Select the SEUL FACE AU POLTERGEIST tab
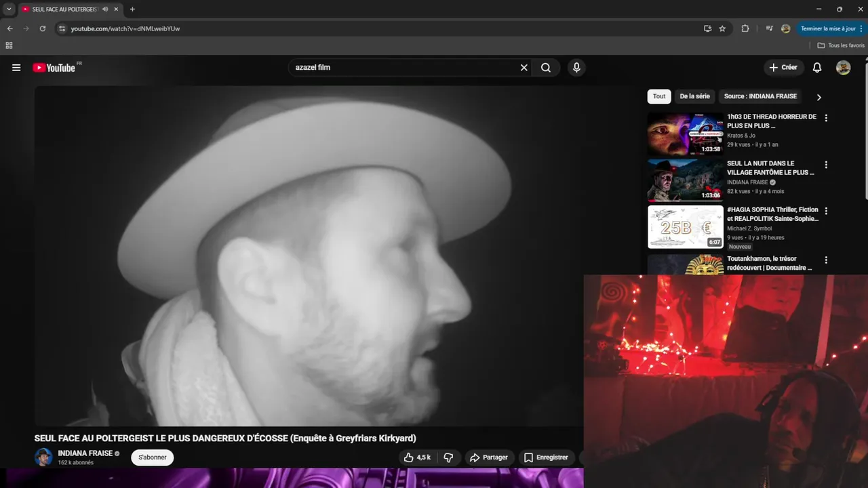 [x=65, y=9]
